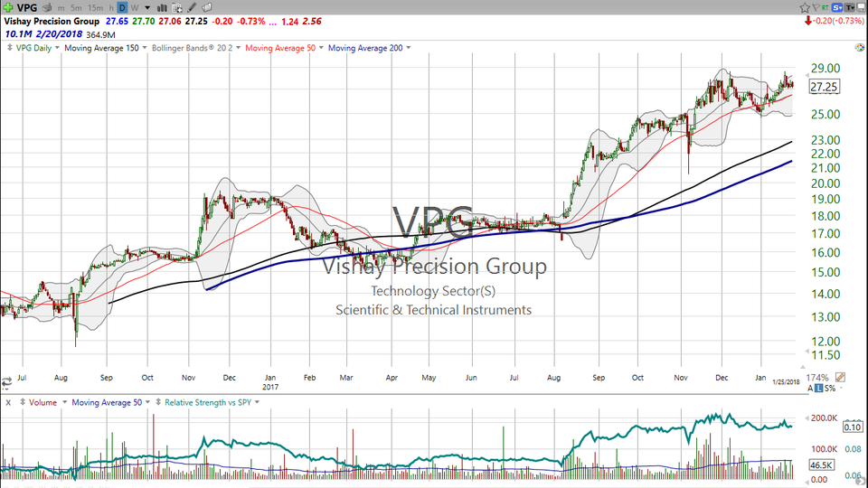Click the 1/25/2018 end date label
Image resolution: width=868 pixels, height=488 pixels.
[786, 381]
